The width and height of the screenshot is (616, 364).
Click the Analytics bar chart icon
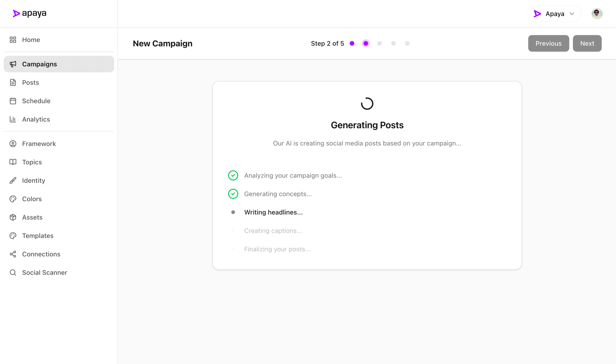click(x=13, y=119)
